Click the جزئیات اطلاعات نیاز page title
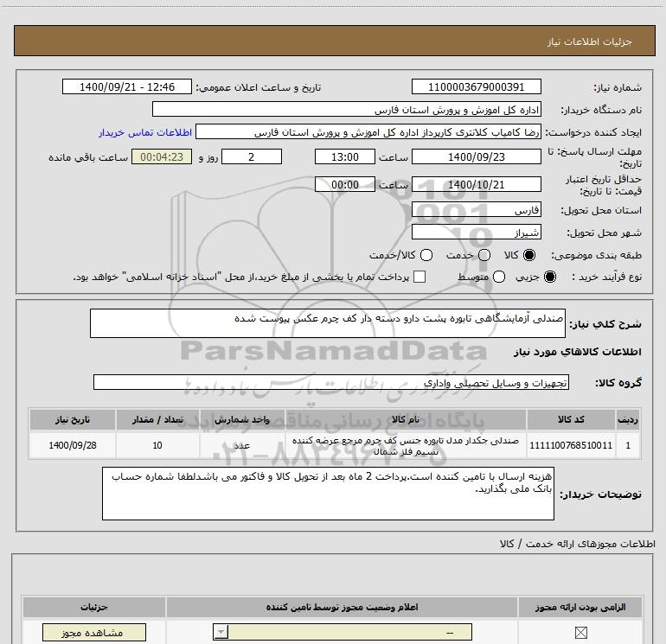 tap(590, 41)
